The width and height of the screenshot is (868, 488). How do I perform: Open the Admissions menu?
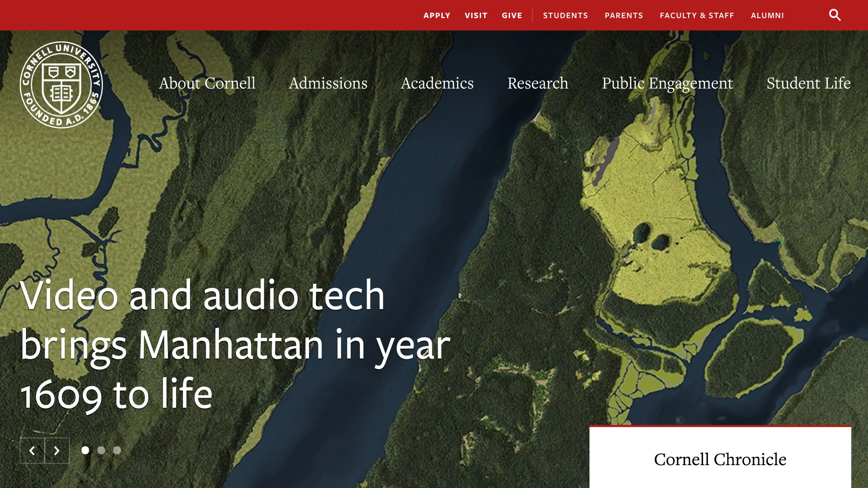click(328, 83)
